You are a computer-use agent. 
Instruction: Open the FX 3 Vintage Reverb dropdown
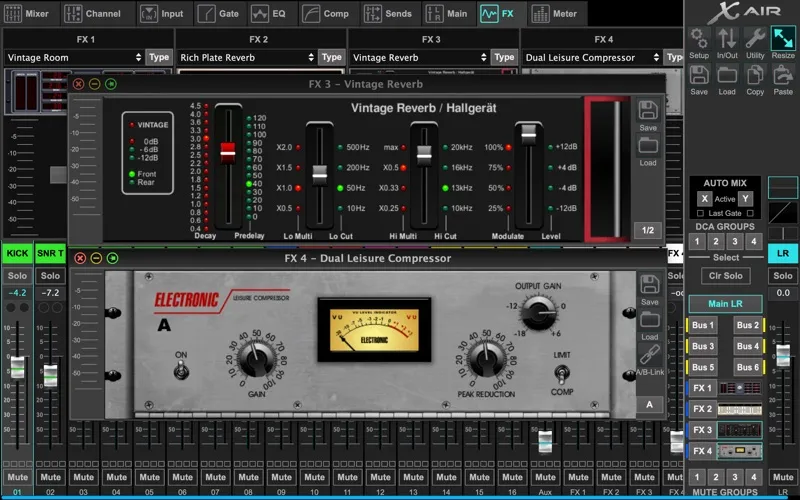(419, 58)
